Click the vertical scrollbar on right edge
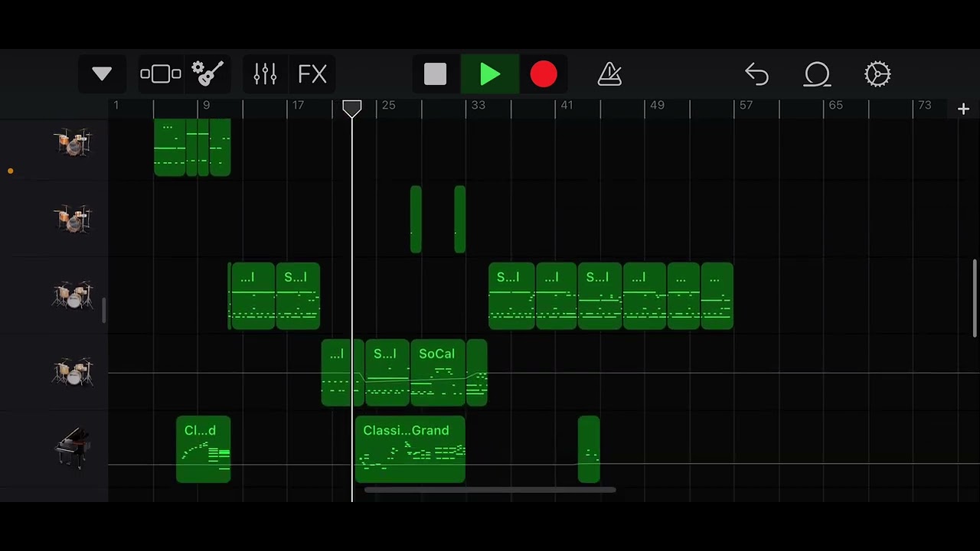This screenshot has height=551, width=980. point(975,298)
